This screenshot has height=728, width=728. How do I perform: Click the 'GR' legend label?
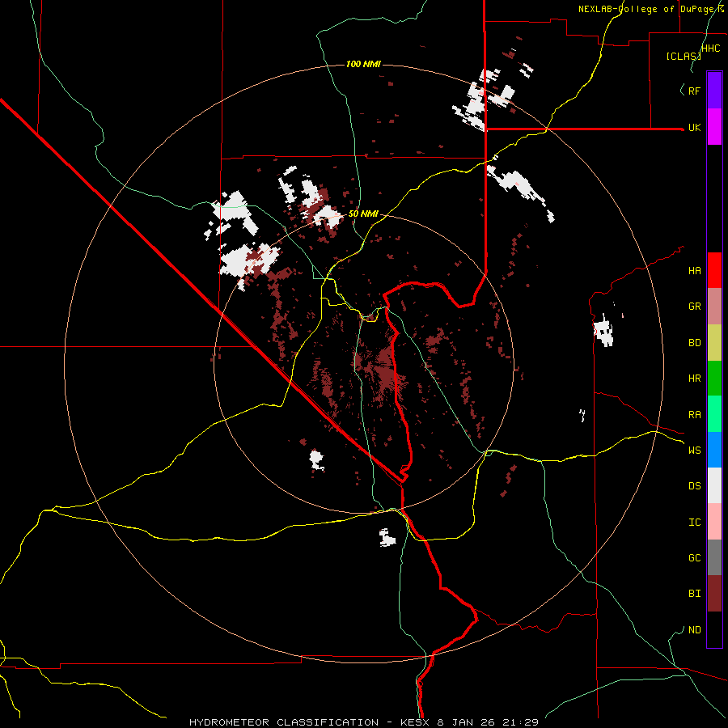[x=695, y=307]
